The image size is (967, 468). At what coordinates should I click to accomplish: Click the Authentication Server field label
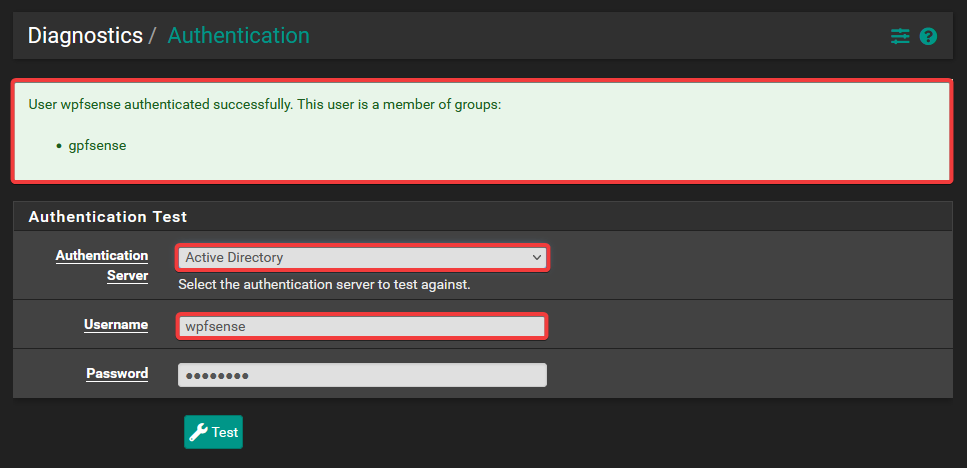coord(102,265)
